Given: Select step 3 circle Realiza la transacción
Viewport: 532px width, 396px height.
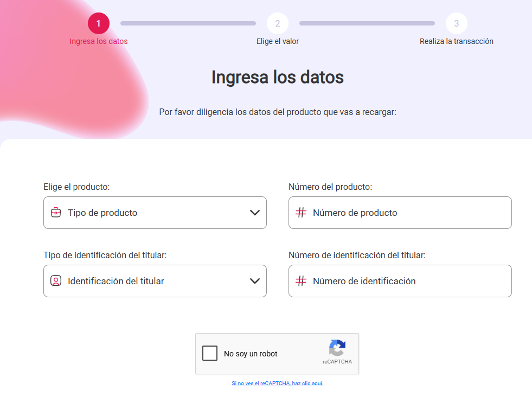Looking at the screenshot, I should pos(456,23).
